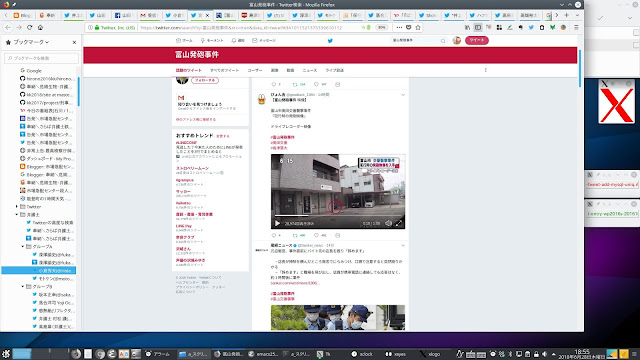This screenshot has width=640, height=360.
Task: Open the Twitterの高度な検索 bookmark
Action: (x=50, y=222)
